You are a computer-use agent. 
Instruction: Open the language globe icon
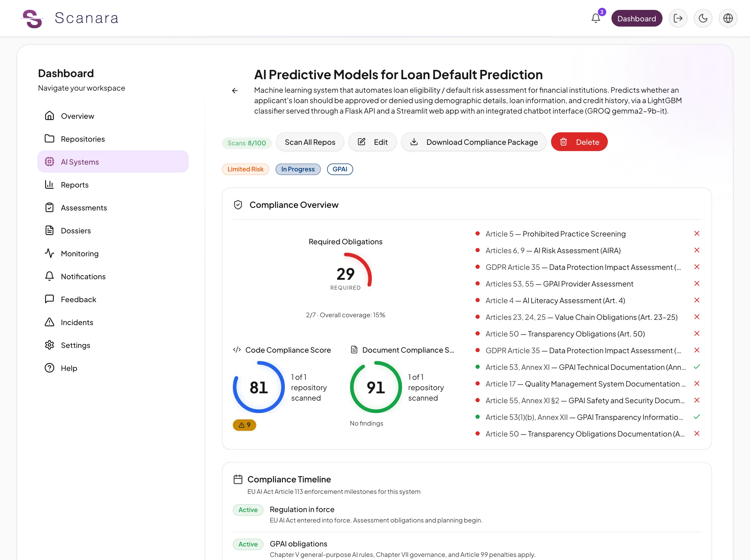[x=728, y=18]
